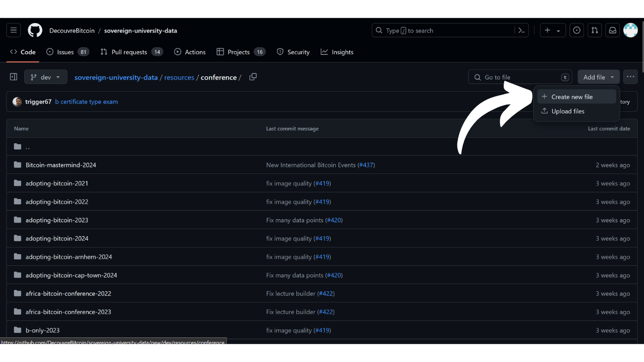
Task: Open user avatar profile menu
Action: [630, 30]
